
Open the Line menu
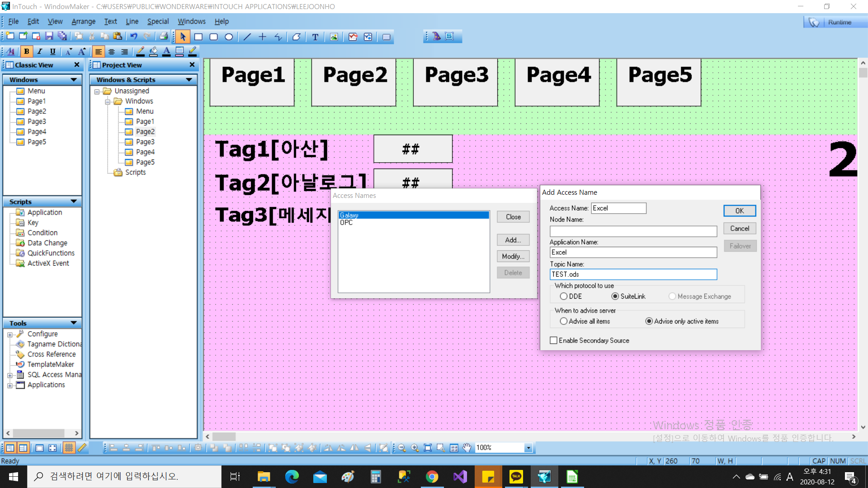(132, 21)
